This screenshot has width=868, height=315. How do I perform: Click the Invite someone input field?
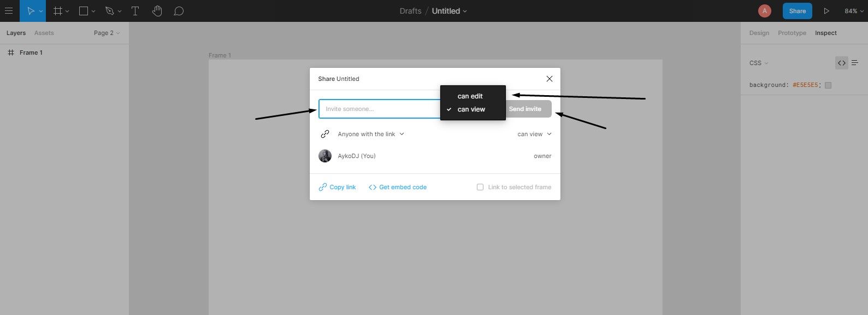pyautogui.click(x=380, y=109)
